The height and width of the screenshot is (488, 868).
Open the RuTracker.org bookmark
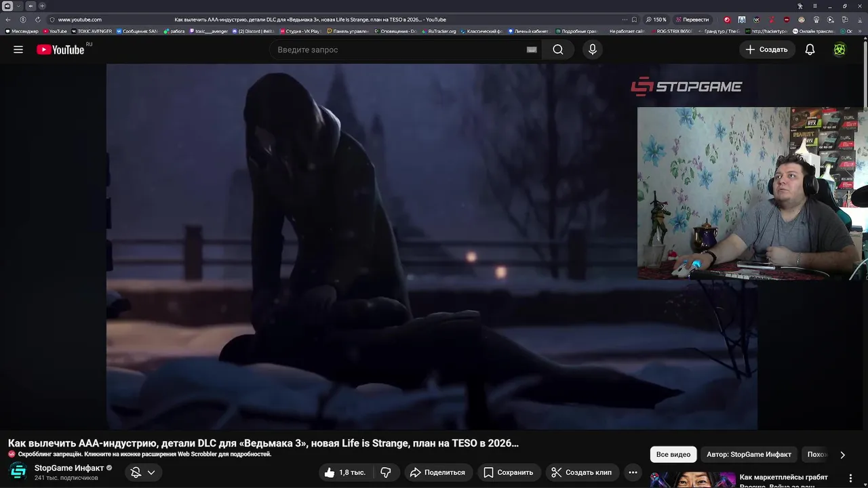click(439, 31)
